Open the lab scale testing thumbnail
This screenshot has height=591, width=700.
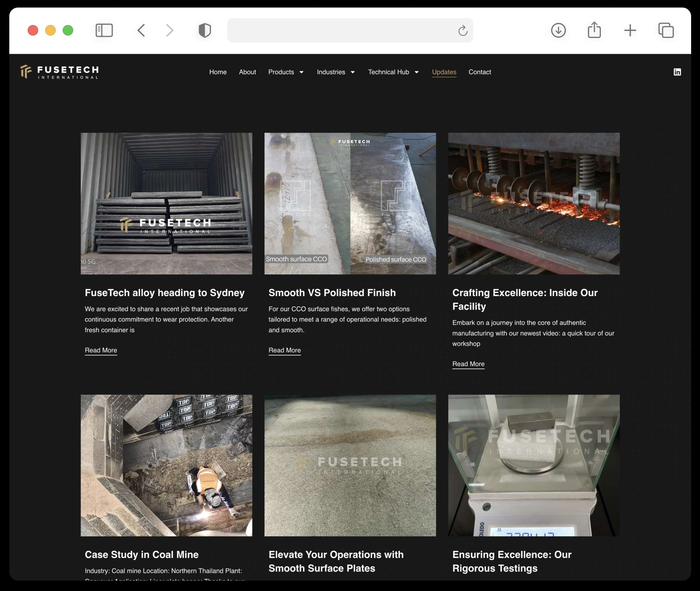click(x=534, y=465)
